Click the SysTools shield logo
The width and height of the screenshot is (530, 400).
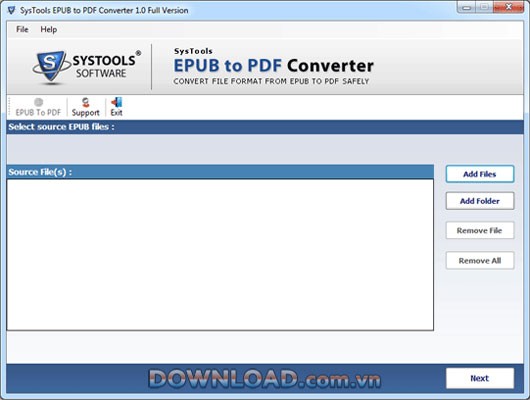tap(50, 67)
